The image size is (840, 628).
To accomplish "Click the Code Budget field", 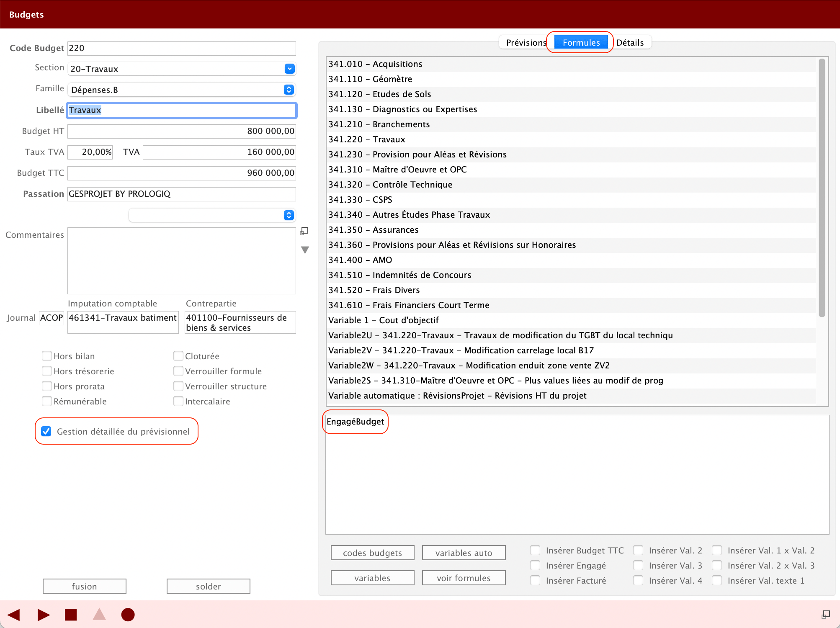I will pos(182,48).
